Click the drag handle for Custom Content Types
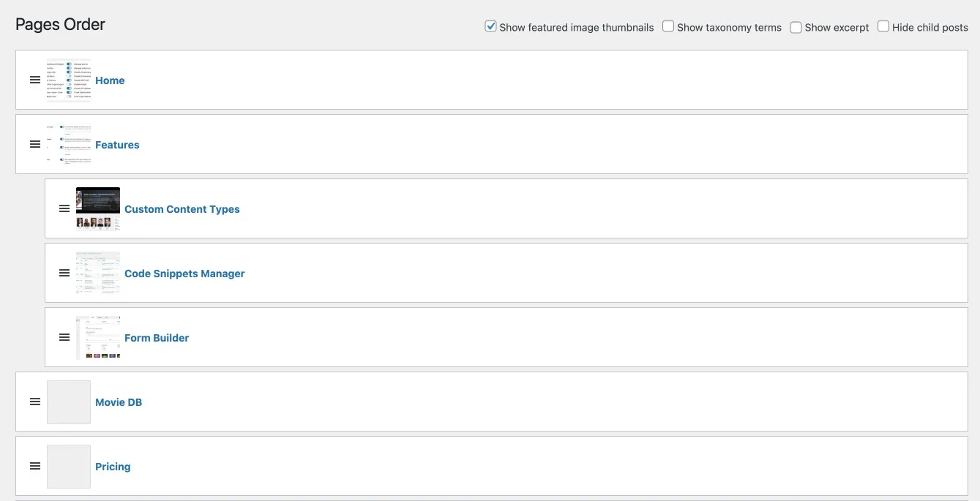Screen dimensions: 980x501 tap(64, 208)
